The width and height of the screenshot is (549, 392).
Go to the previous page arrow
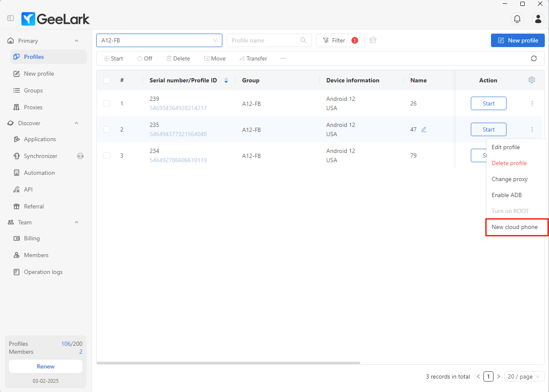point(478,376)
